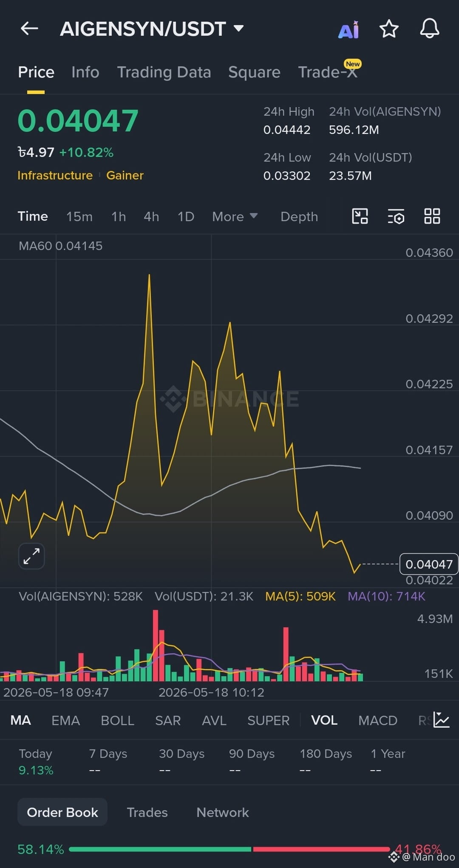459x868 pixels.
Task: Toggle the BOLL indicator
Action: pyautogui.click(x=117, y=720)
